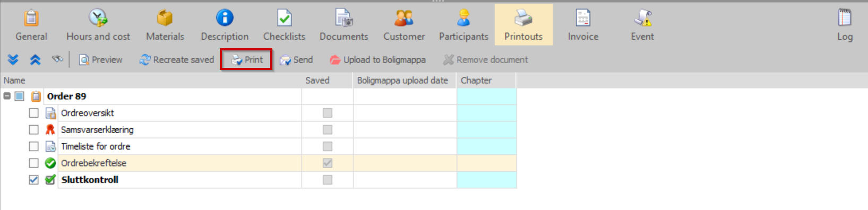
Task: Open the Materials box icon
Action: click(165, 18)
